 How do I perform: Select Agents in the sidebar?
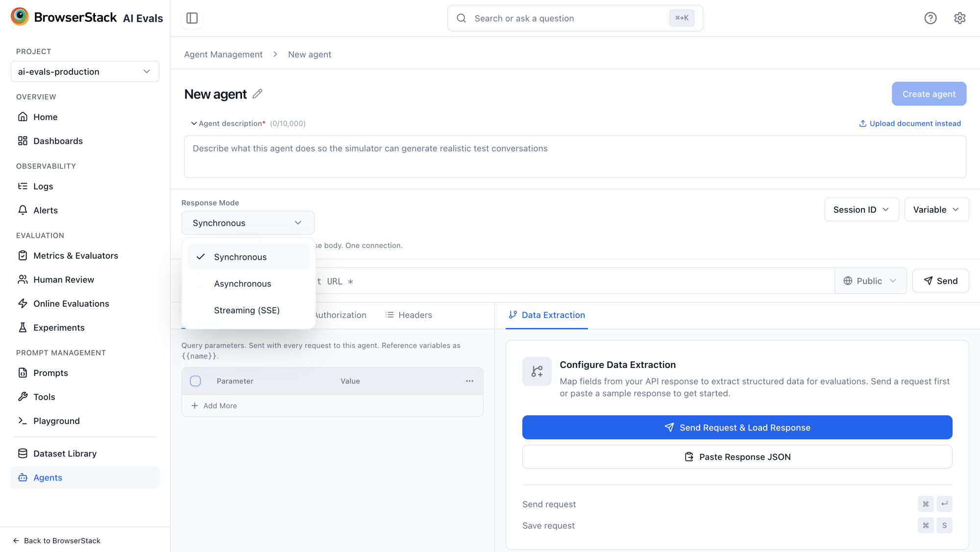point(85,478)
